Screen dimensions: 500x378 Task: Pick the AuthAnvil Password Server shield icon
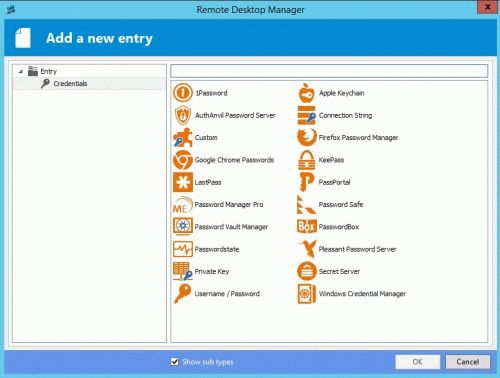[183, 115]
